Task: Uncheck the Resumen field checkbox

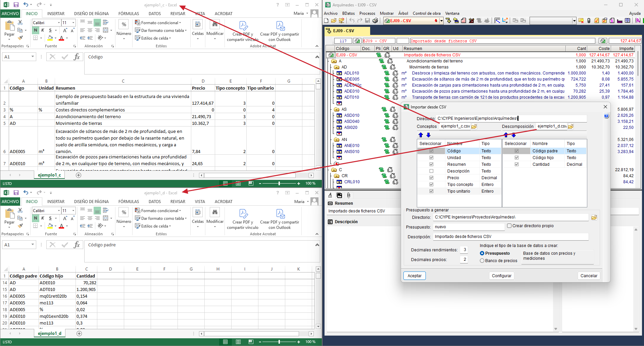Action: (431, 164)
